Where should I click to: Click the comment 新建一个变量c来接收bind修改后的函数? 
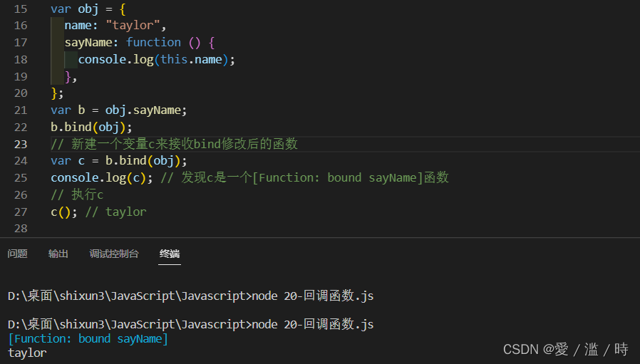[x=175, y=144]
